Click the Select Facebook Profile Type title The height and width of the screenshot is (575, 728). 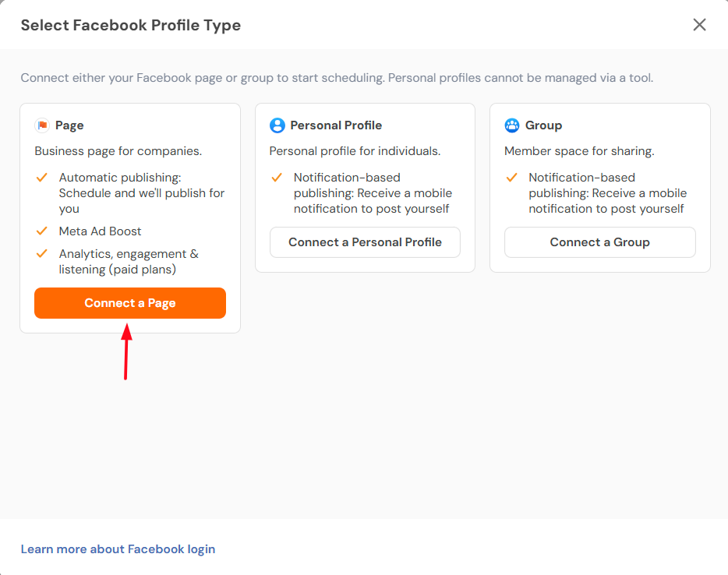click(131, 25)
